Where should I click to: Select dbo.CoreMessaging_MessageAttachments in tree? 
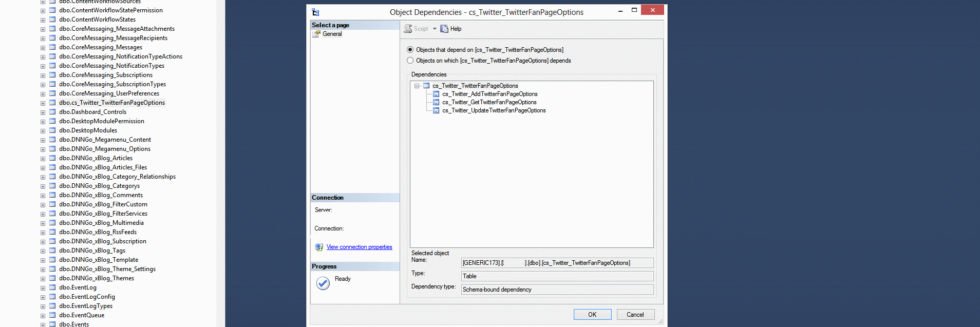pos(117,29)
